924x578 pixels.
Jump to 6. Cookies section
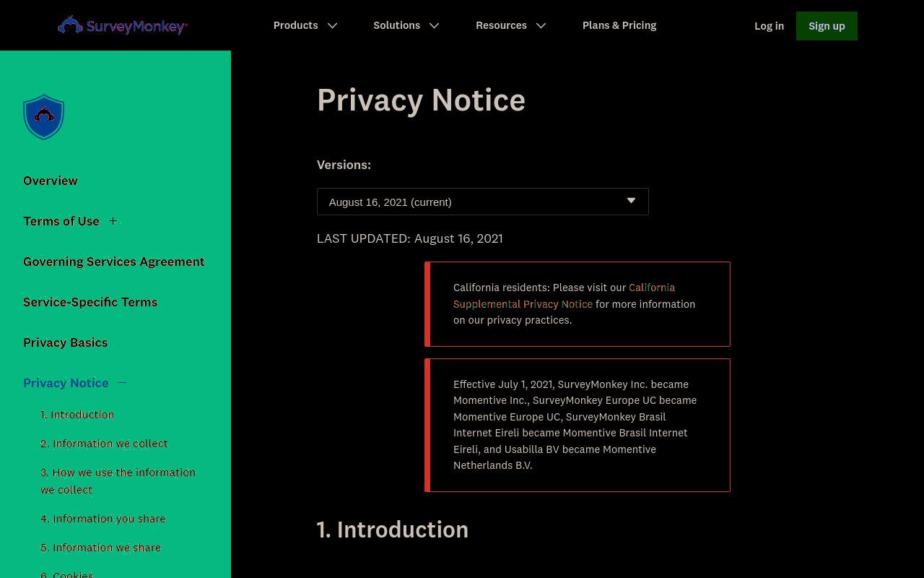pyautogui.click(x=67, y=574)
